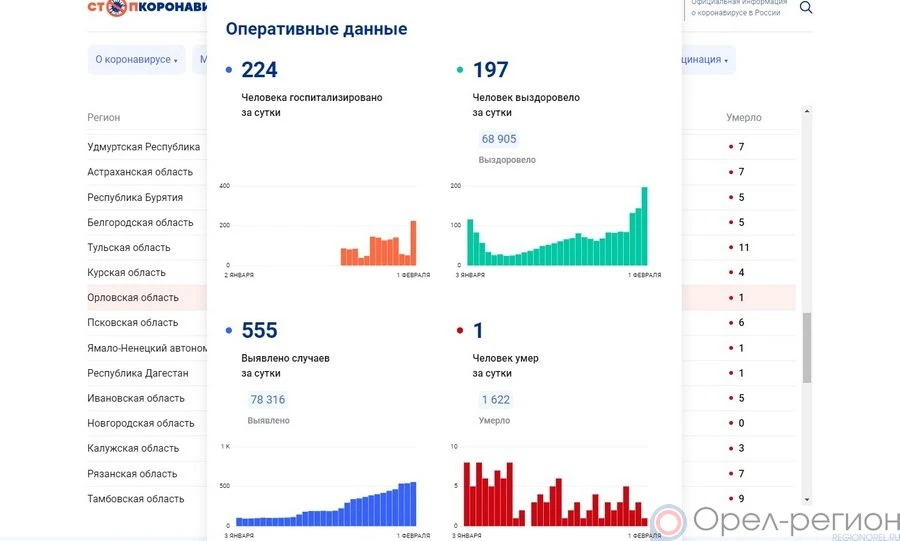The height and width of the screenshot is (541, 900).
Task: Click the blue dot beside 555
Action: click(x=229, y=331)
